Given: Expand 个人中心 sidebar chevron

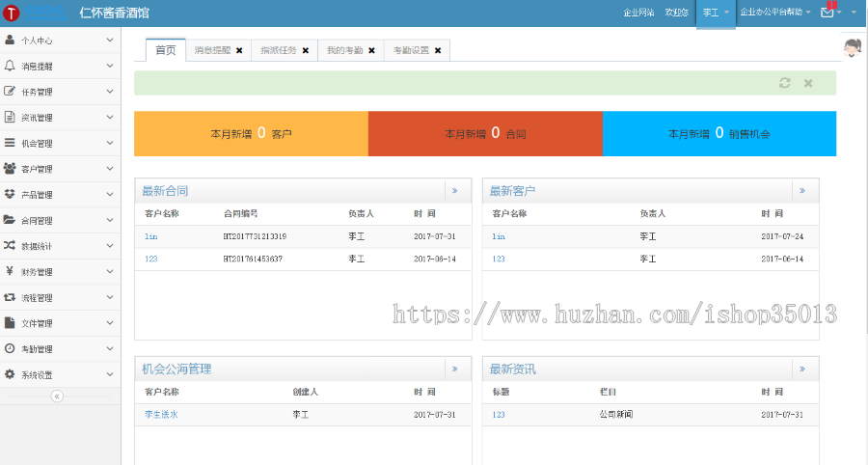Looking at the screenshot, I should coord(110,40).
